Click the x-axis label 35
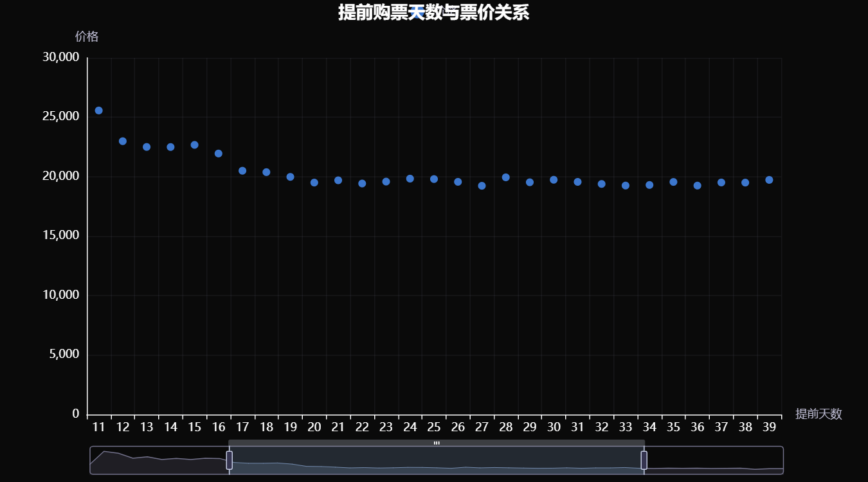 coord(673,427)
